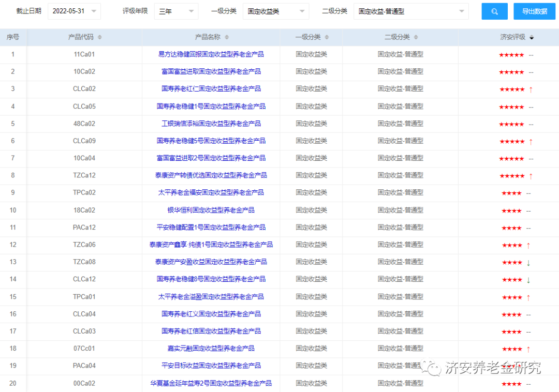
Task: Click product code CLCa05
Action: 84,106
